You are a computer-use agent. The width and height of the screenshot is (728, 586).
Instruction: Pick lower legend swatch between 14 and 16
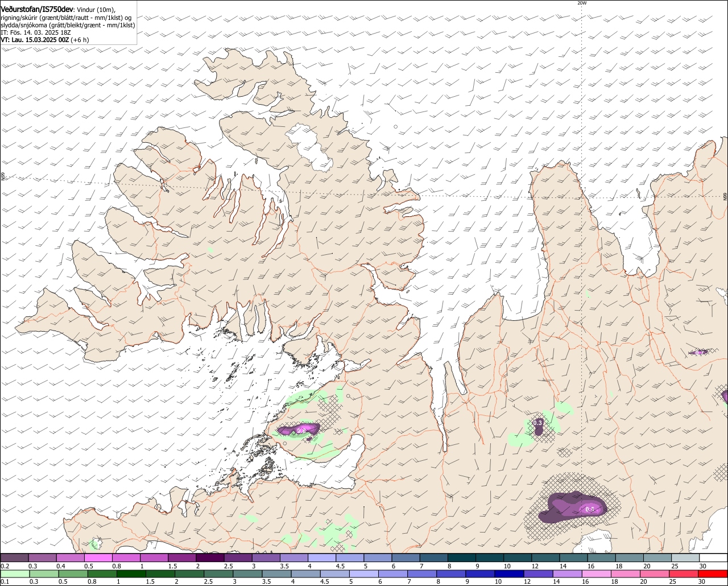568,573
